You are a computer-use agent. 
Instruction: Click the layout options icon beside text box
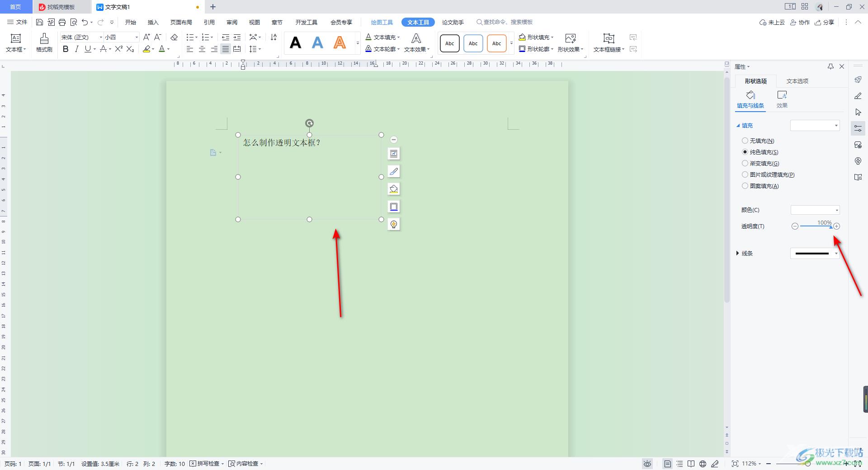click(394, 154)
